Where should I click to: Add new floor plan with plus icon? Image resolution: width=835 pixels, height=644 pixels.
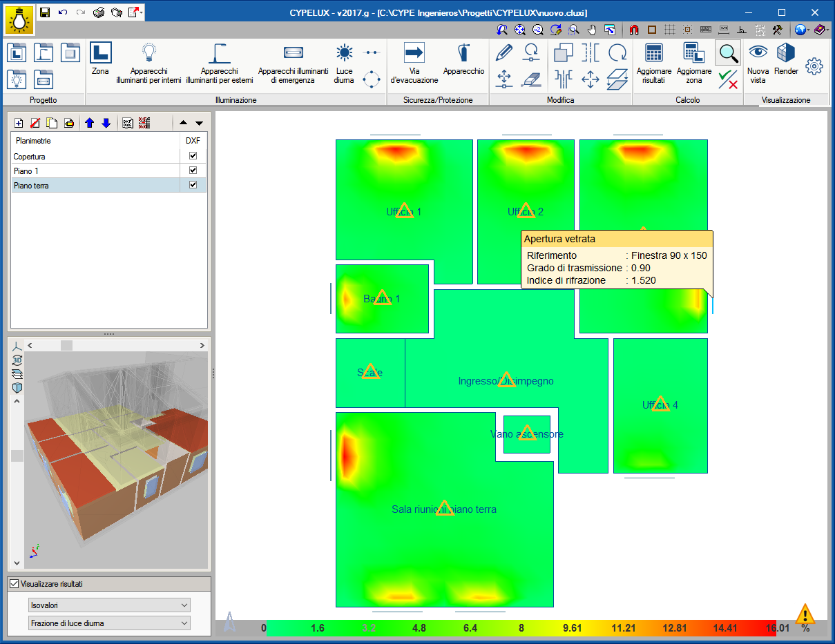[x=19, y=123]
